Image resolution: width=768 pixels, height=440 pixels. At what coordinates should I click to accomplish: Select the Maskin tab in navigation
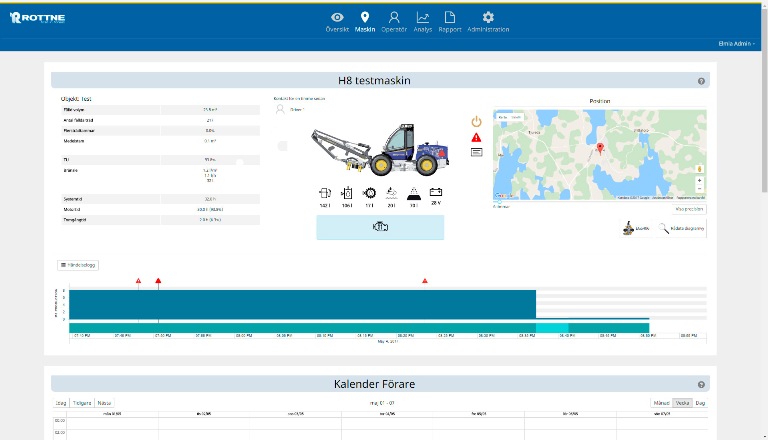coord(365,21)
